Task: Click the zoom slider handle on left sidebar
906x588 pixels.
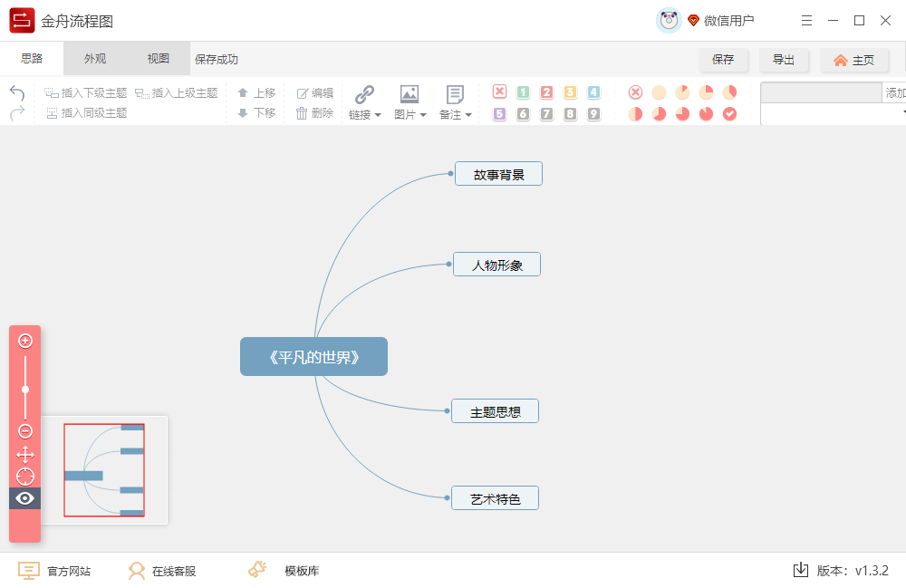Action: click(x=25, y=389)
